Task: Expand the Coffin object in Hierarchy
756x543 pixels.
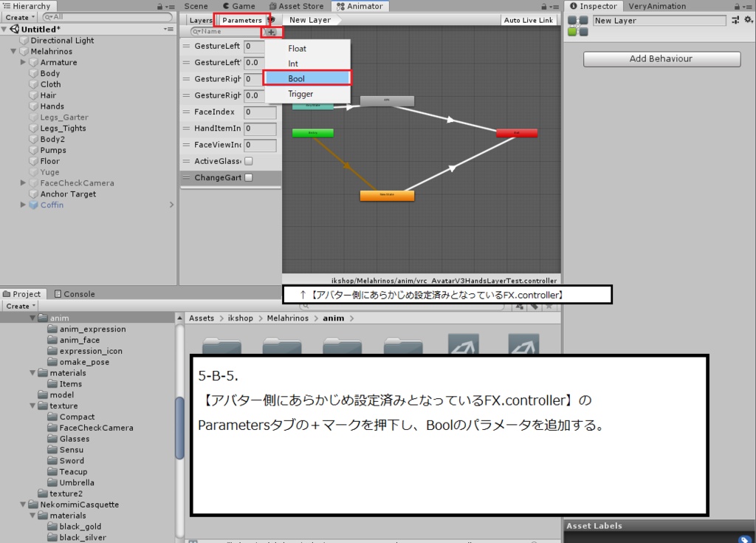Action: point(22,205)
